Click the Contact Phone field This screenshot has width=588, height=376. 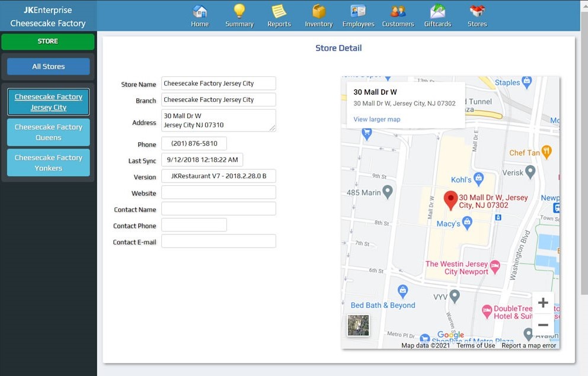click(x=194, y=224)
